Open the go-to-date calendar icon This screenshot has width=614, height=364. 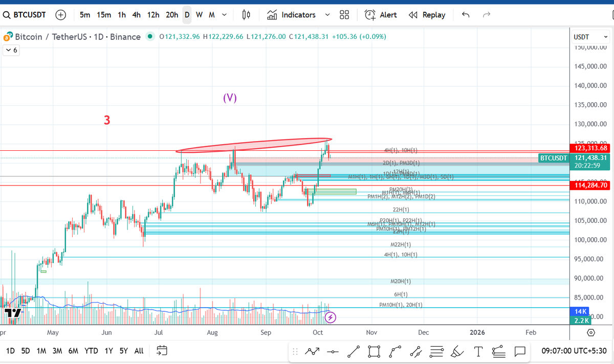click(x=162, y=351)
